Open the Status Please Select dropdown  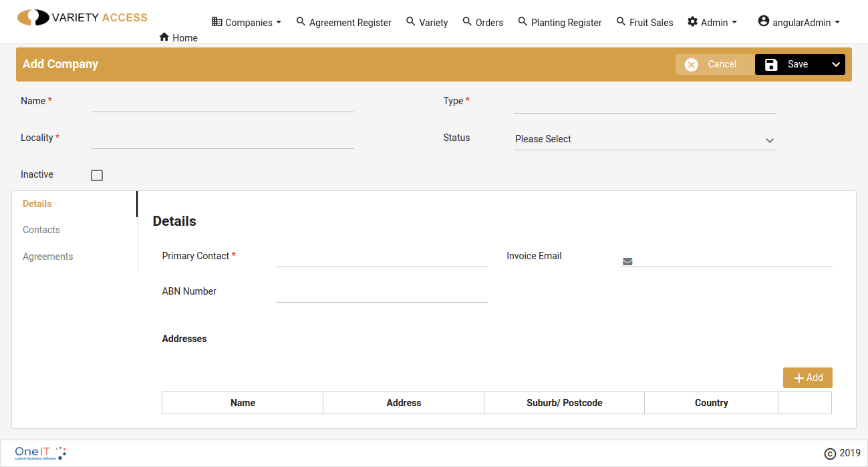click(645, 139)
